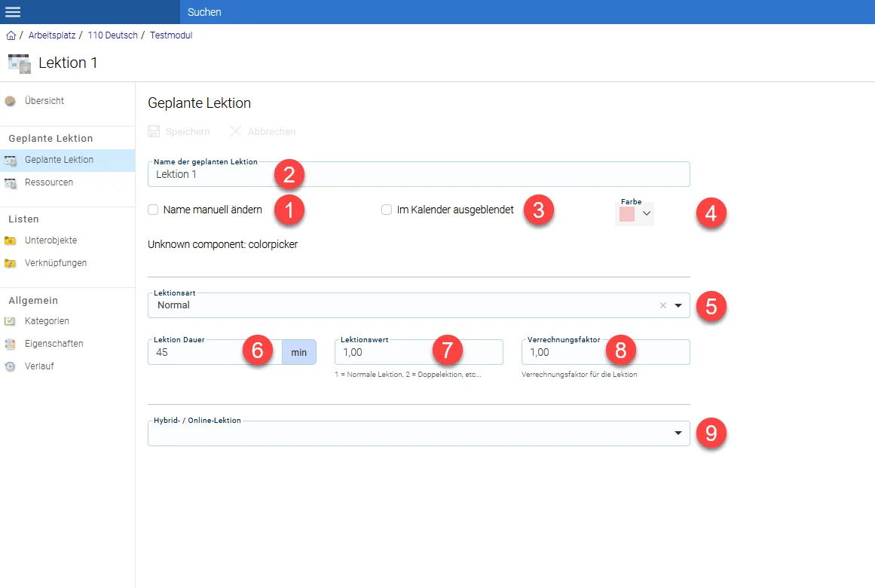
Task: Focus the Suchen search field
Action: point(527,12)
